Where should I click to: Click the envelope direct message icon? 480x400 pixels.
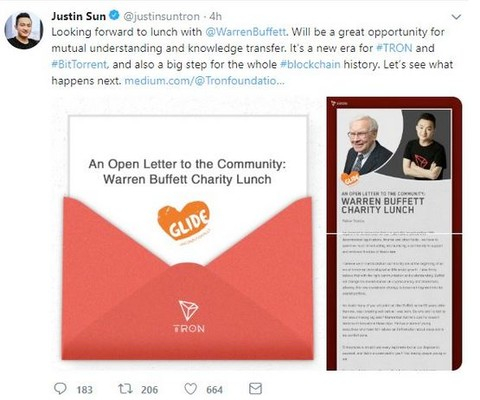(x=256, y=389)
